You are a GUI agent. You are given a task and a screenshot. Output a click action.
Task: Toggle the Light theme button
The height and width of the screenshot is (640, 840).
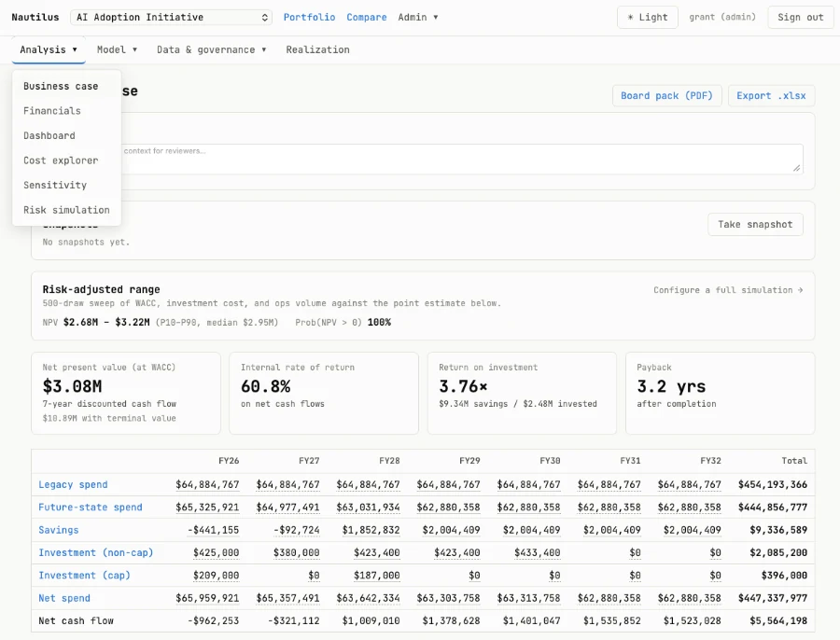click(647, 17)
